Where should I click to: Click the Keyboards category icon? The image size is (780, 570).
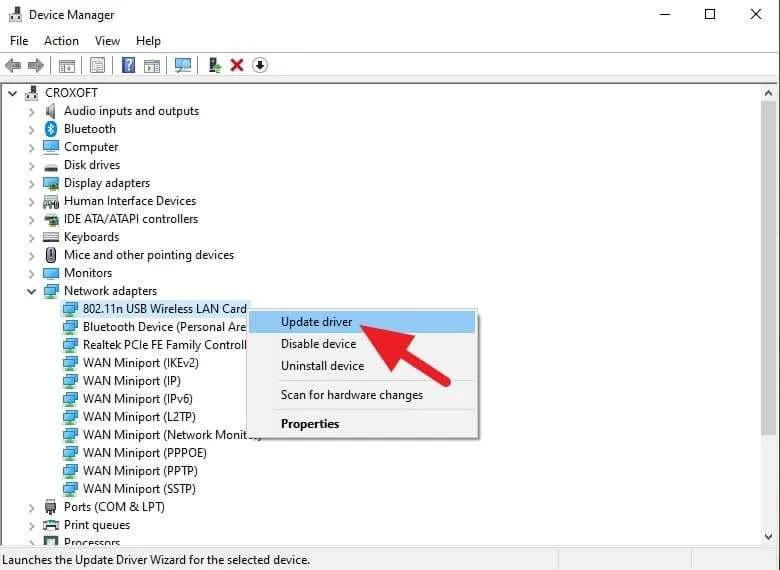51,237
